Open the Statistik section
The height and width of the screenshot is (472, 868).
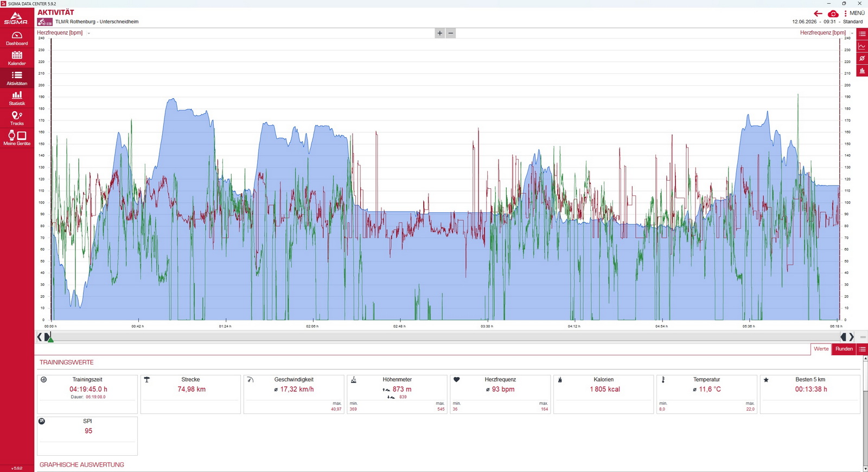point(17,98)
